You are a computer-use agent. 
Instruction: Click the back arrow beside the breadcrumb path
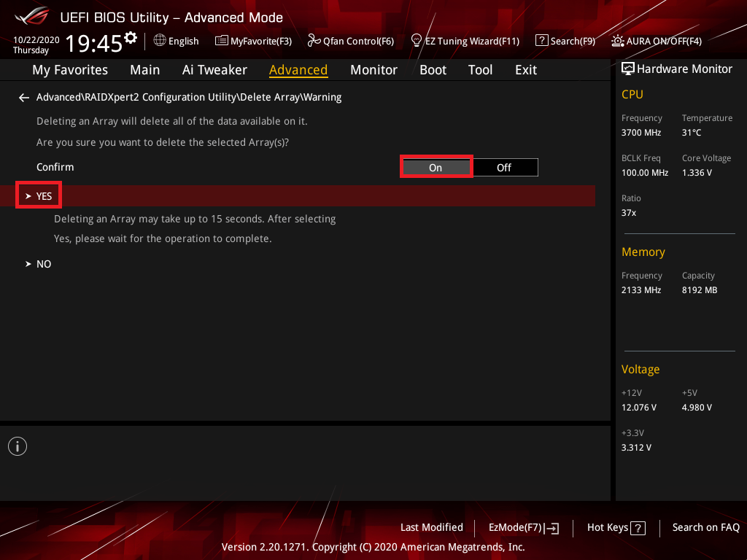[x=24, y=97]
